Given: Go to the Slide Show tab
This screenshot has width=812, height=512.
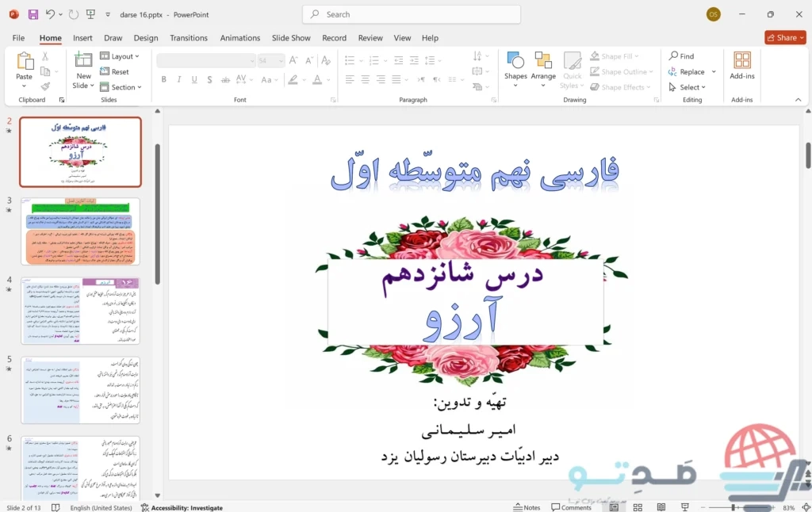Looking at the screenshot, I should click(291, 38).
